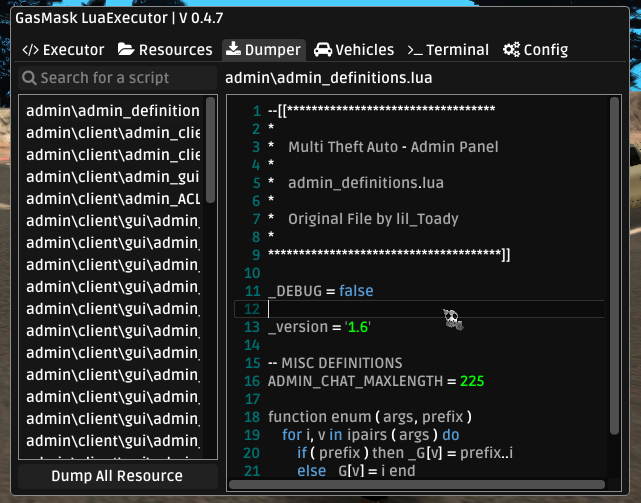Select the Dumper tab
This screenshot has width=641, height=503.
264,50
